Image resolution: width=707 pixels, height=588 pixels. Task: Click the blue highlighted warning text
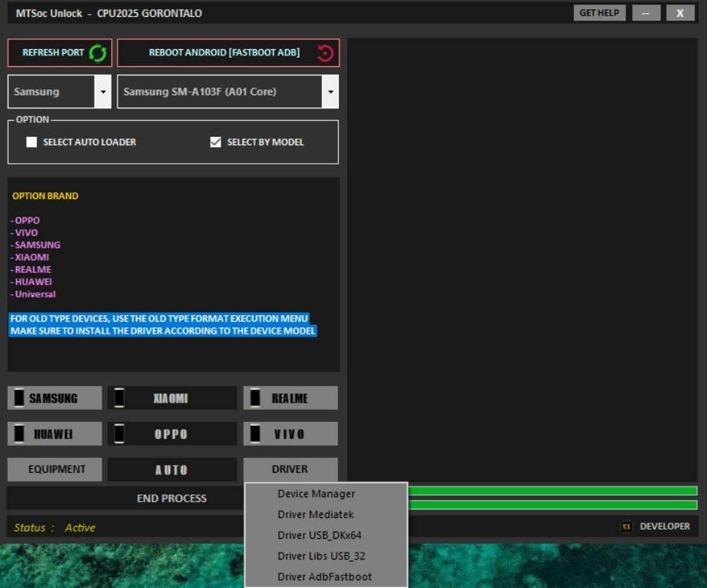point(162,324)
